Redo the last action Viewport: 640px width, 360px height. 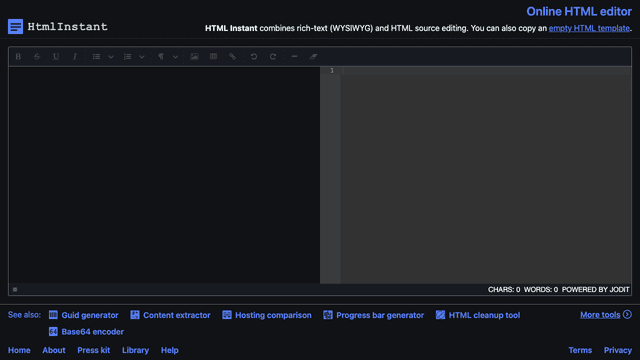click(273, 56)
